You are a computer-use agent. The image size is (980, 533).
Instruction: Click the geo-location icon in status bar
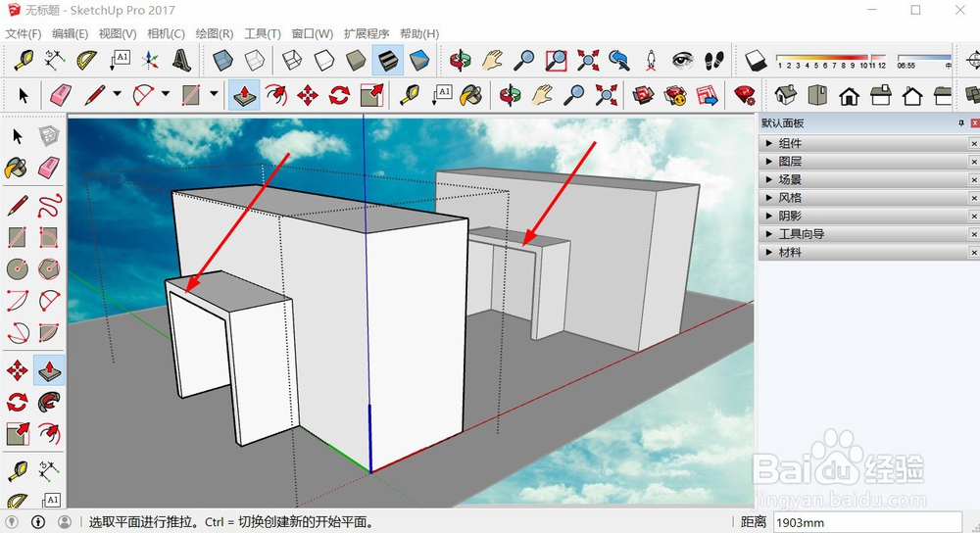click(x=11, y=522)
